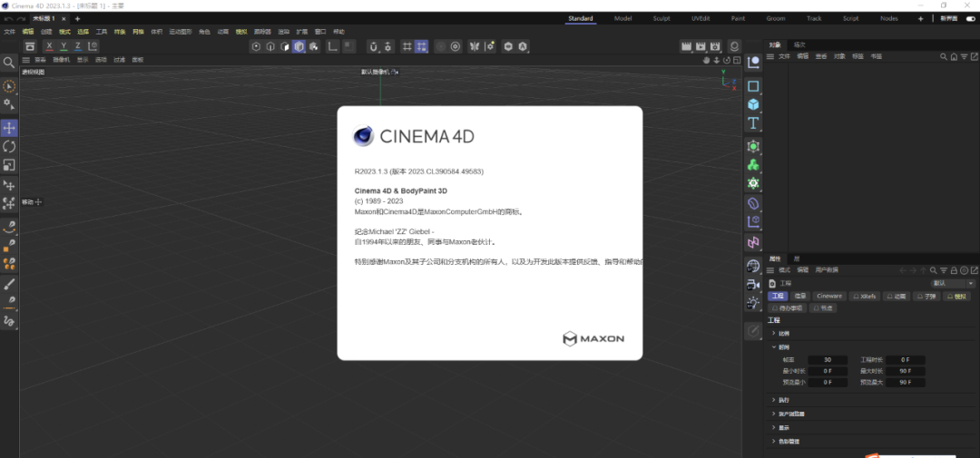Viewport: 980px width, 458px height.
Task: Expand the 资产浏览器 section
Action: [774, 414]
